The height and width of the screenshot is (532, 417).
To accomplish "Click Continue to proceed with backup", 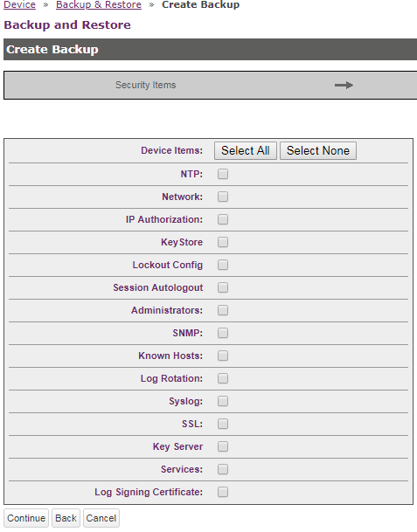I will click(x=26, y=518).
